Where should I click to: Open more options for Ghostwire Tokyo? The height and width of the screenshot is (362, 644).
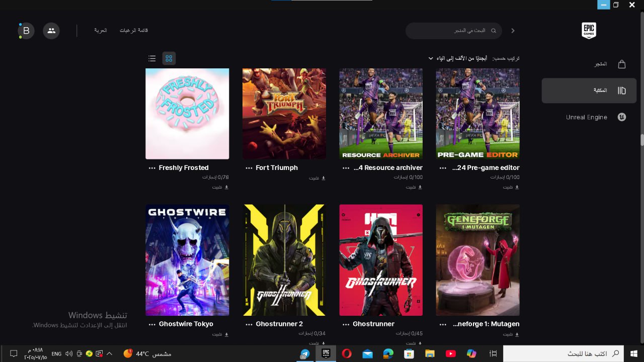[152, 324]
